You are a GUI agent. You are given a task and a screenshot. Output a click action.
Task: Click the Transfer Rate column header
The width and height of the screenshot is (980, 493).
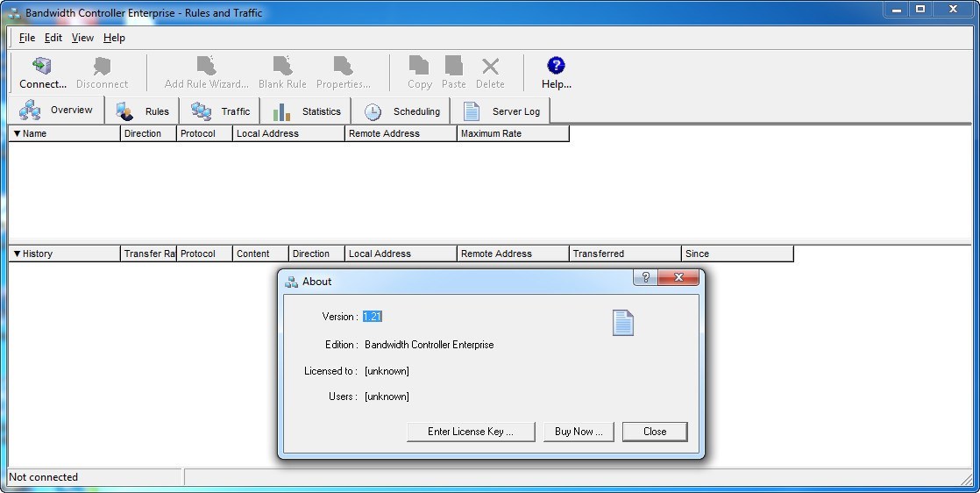tap(148, 254)
